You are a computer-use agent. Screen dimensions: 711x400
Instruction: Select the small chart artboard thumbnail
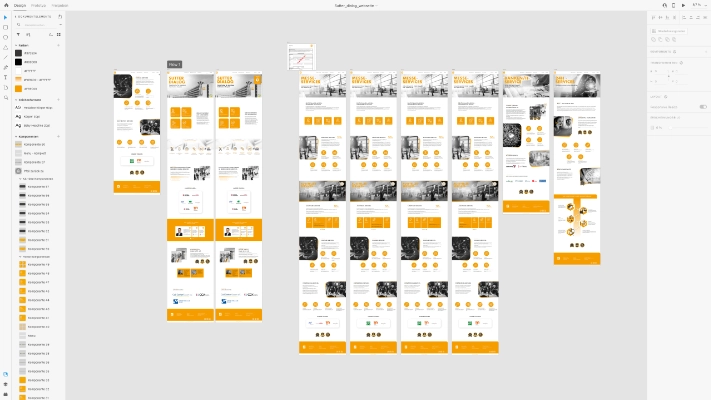[302, 57]
